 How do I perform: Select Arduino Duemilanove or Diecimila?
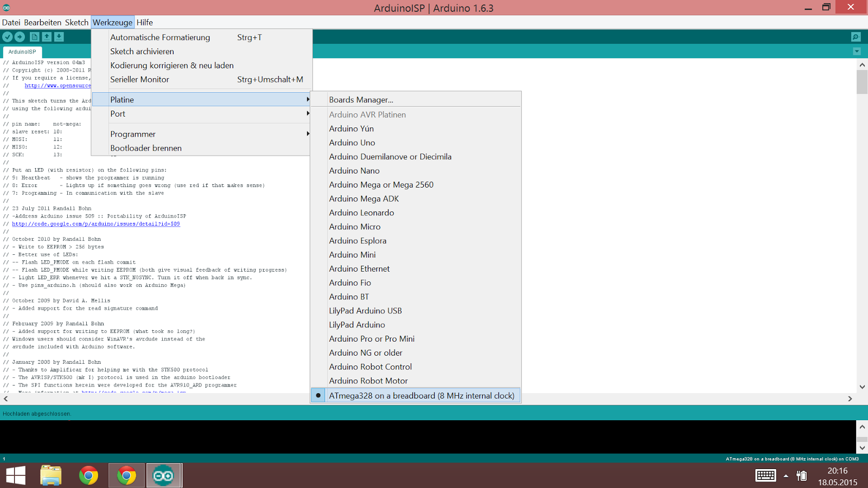416,157
